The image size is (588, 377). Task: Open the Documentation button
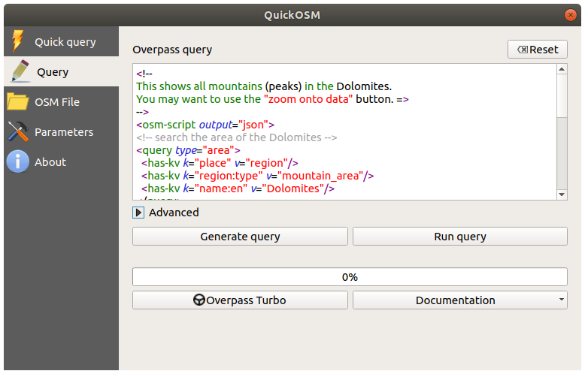(x=454, y=300)
